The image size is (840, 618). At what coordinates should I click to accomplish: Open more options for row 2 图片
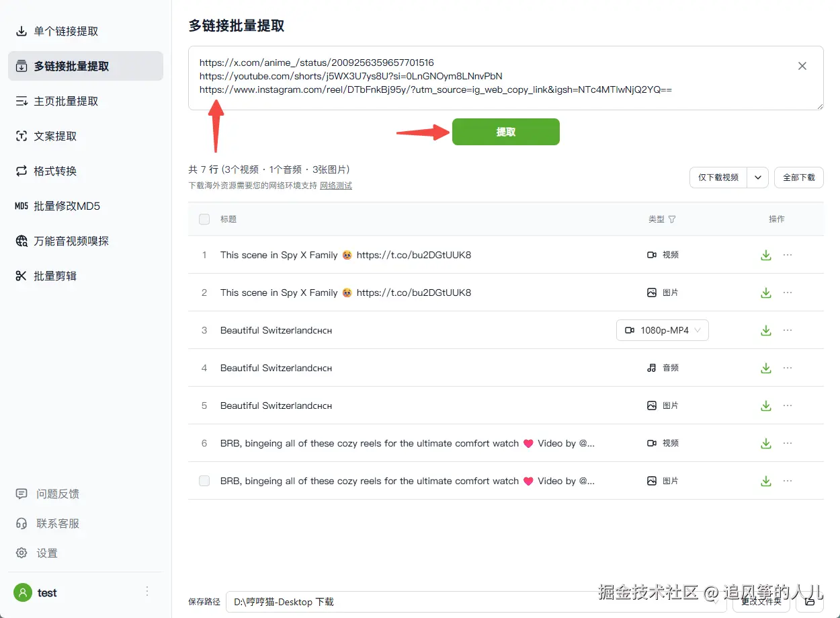click(x=788, y=293)
